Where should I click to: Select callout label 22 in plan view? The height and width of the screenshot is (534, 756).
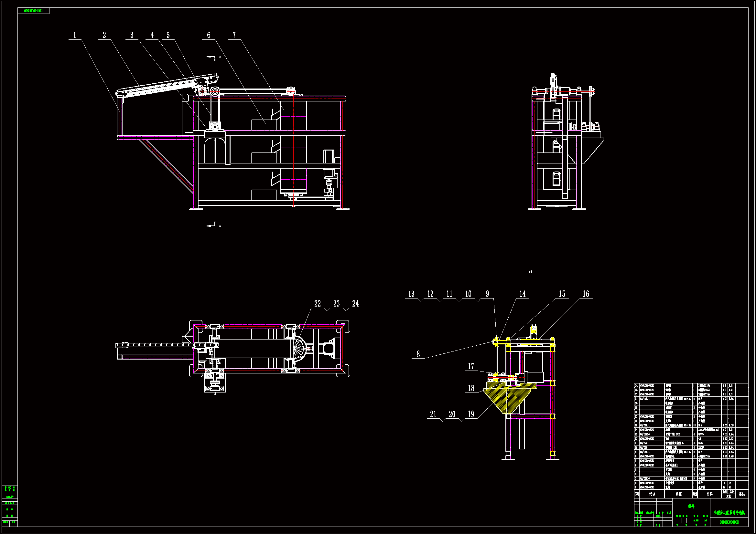(x=317, y=303)
